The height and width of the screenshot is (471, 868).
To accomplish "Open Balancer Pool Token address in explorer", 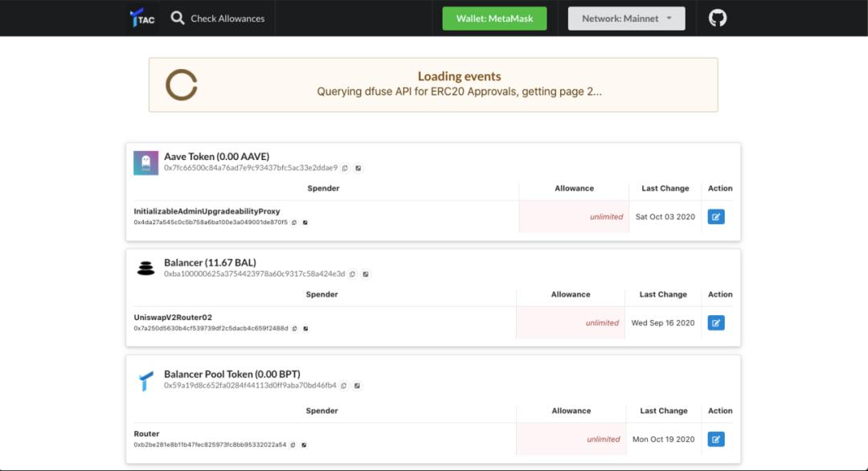I will click(x=357, y=386).
